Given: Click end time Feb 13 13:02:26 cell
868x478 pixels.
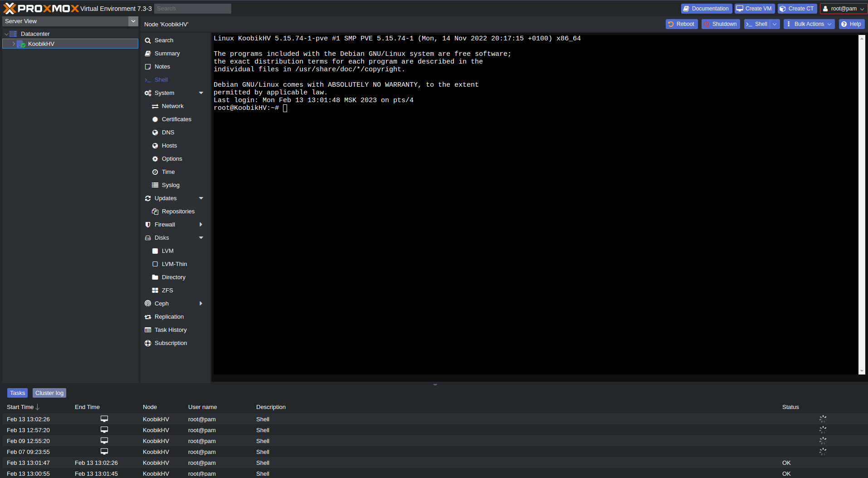Looking at the screenshot, I should [x=96, y=463].
